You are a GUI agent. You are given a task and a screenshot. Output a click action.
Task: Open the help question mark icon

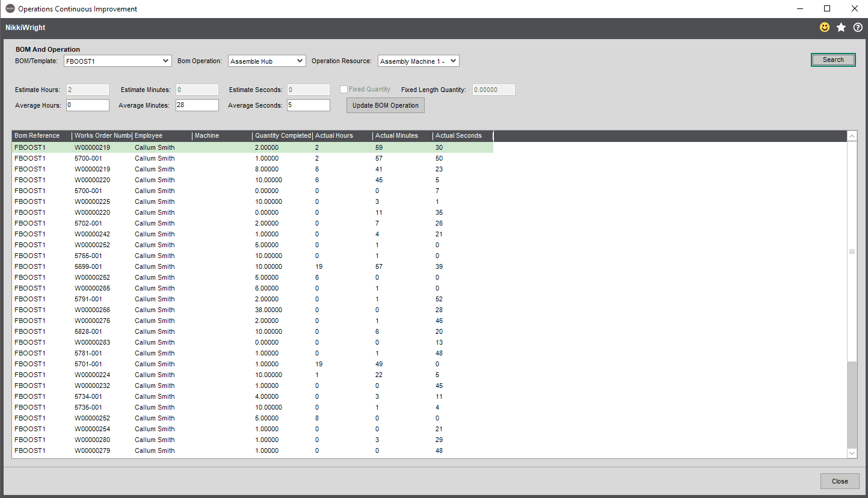[858, 28]
